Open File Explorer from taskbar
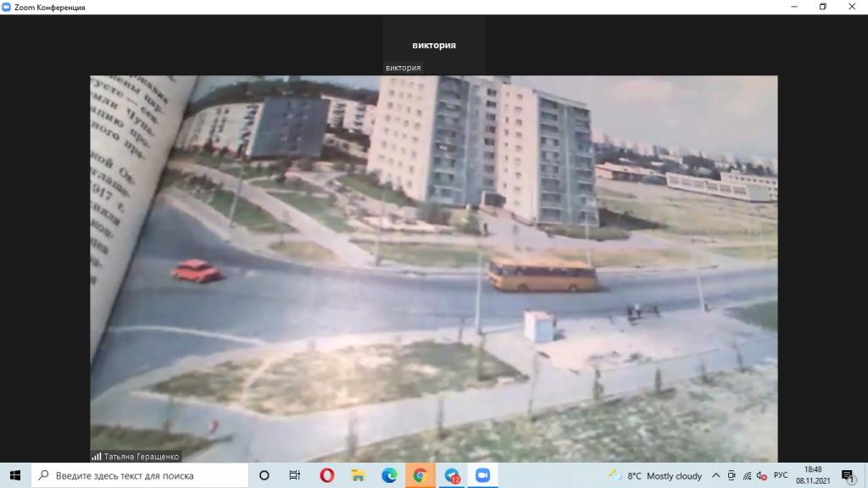Viewport: 868px width, 488px height. point(358,475)
